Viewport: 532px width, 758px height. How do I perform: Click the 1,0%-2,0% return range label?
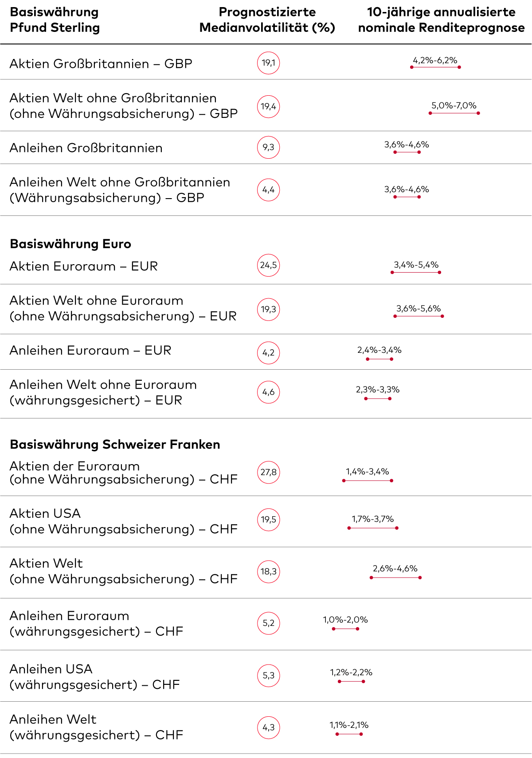click(x=345, y=620)
